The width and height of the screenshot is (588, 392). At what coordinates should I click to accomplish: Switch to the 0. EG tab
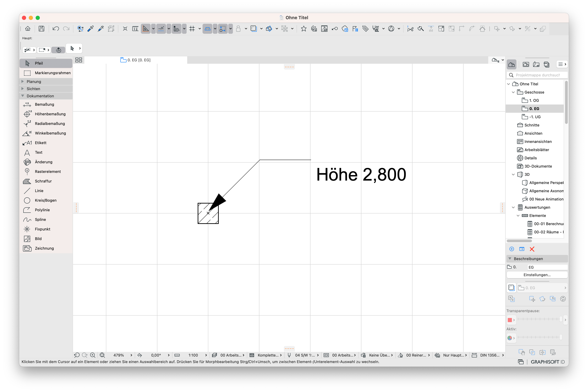coord(136,60)
